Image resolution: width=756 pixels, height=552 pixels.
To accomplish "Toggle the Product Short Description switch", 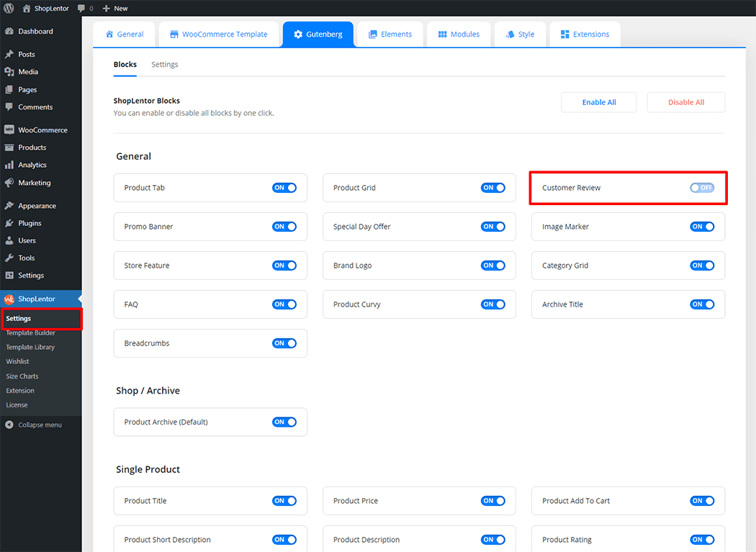I will point(284,540).
